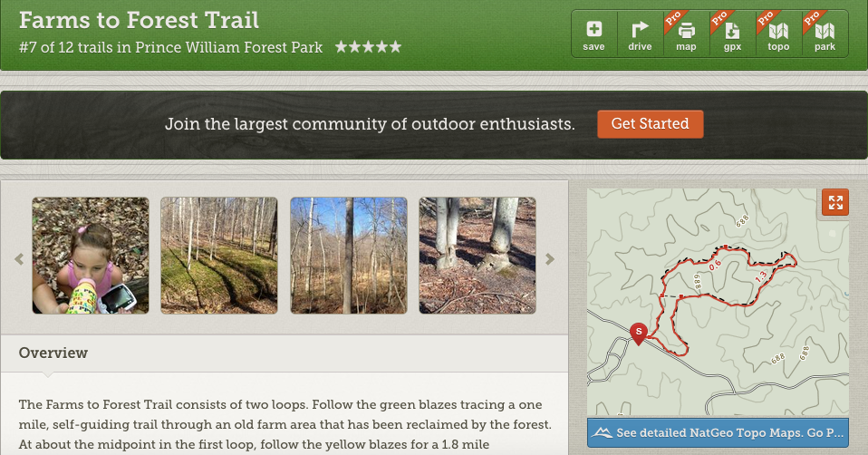Expand the map to fullscreen
Screen dimensions: 868x455
(836, 202)
